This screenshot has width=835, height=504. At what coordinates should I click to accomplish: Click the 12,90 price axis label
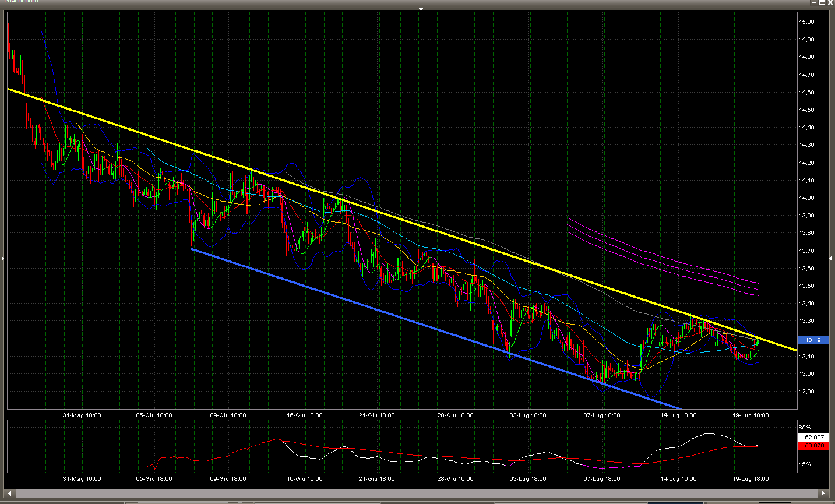[x=807, y=392]
